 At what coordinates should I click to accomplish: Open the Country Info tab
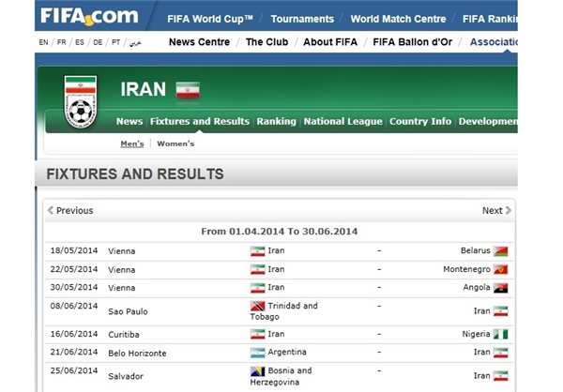coord(420,122)
